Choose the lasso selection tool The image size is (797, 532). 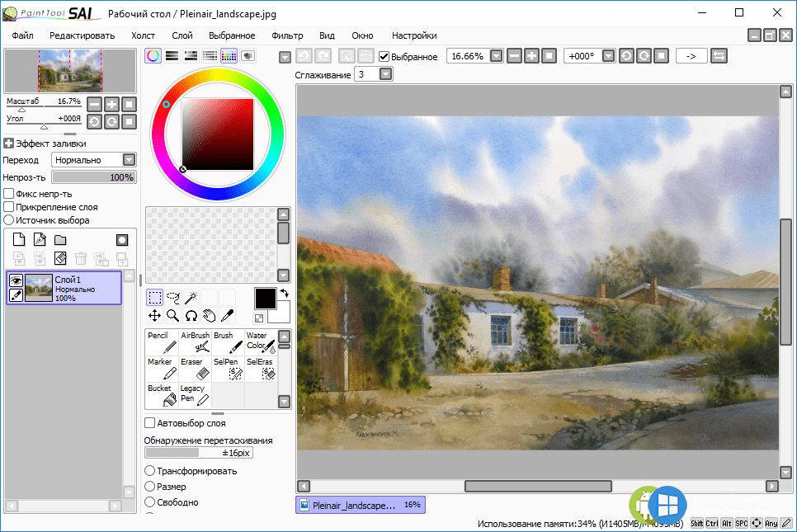pos(172,297)
